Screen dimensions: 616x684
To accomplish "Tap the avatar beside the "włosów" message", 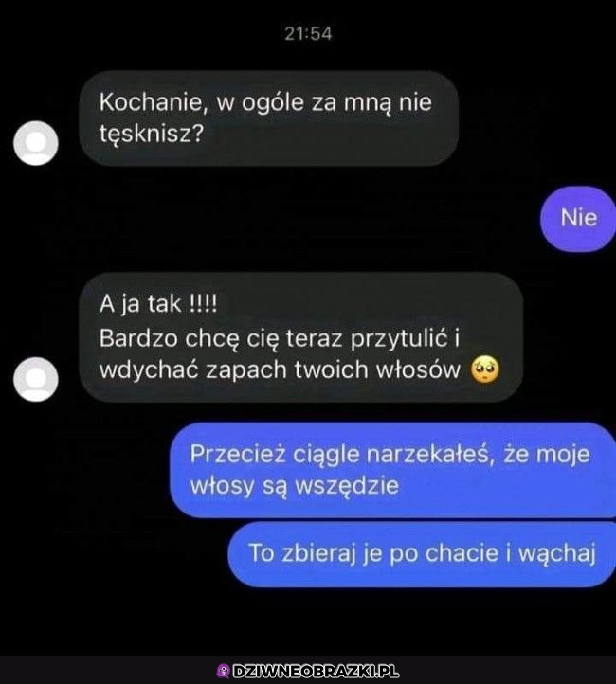I will (x=36, y=379).
